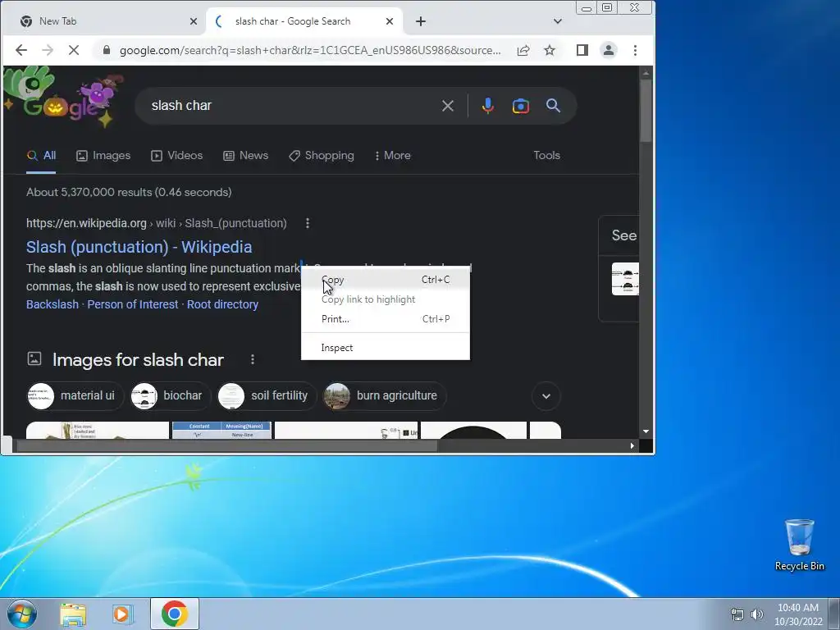Open the Constant/Meaning table image thumbnail

[221, 430]
